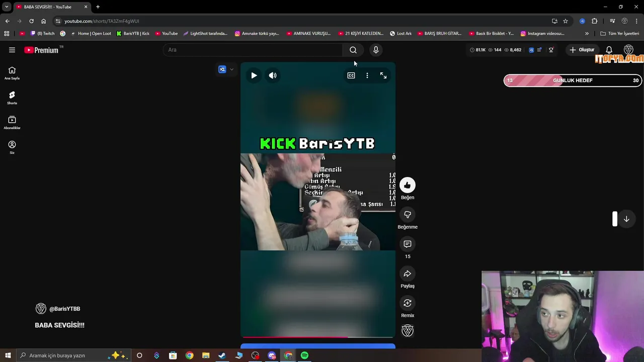Start voice search with microphone

[x=376, y=50]
